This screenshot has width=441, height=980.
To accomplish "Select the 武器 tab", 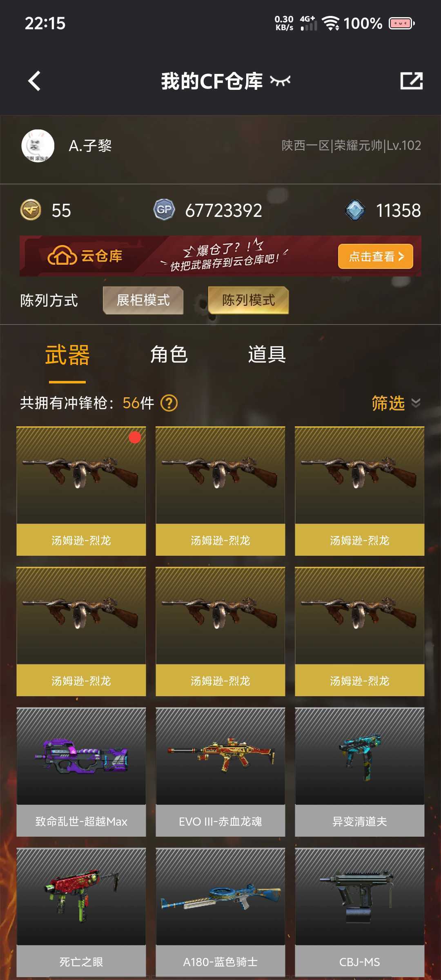I will pyautogui.click(x=67, y=354).
